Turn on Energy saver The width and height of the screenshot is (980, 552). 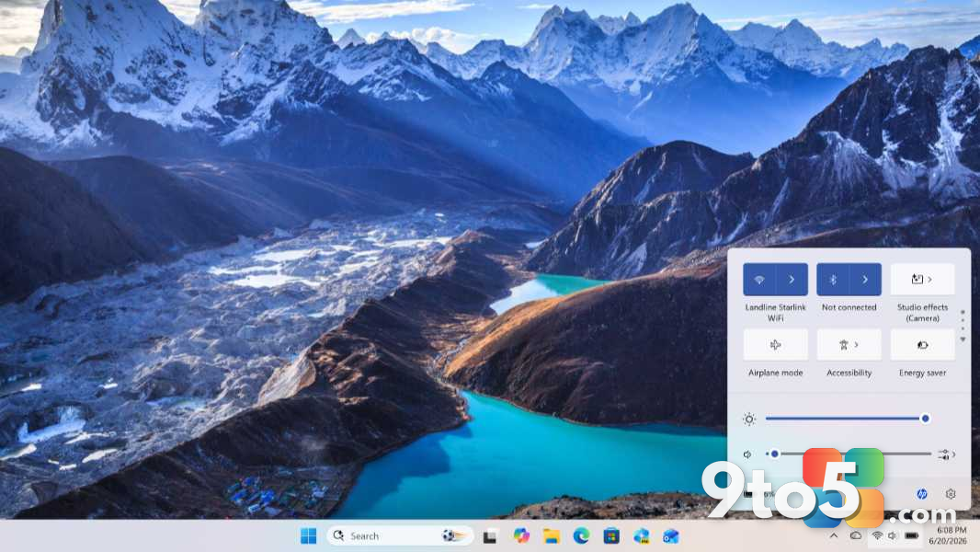coord(922,344)
